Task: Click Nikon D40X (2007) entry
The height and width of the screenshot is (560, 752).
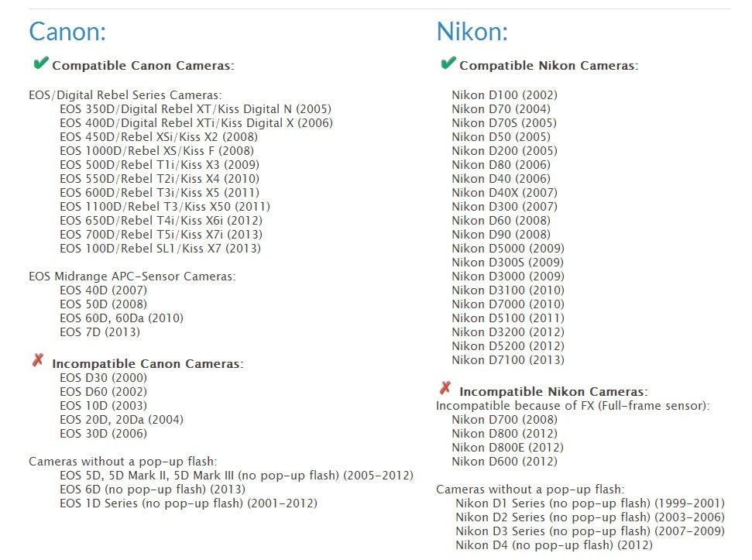Action: tap(504, 192)
